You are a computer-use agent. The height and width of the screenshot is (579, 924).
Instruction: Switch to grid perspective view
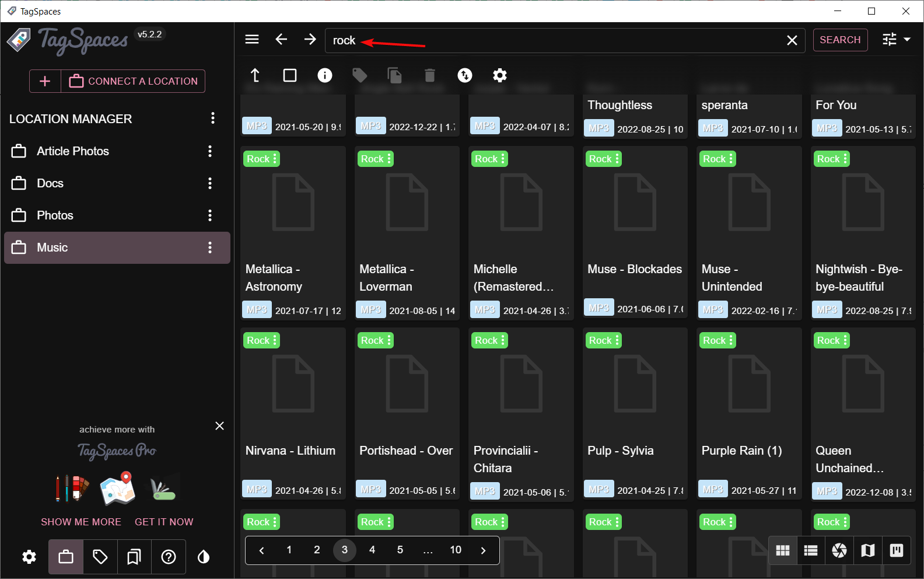[783, 550]
